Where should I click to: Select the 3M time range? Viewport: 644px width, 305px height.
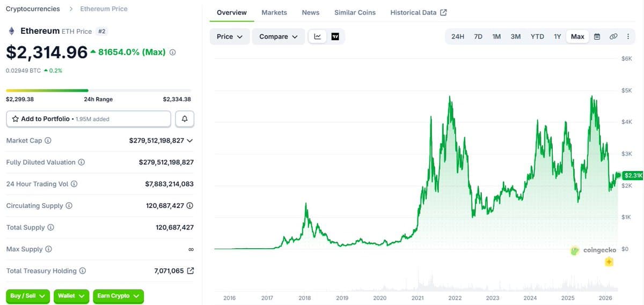tap(516, 36)
